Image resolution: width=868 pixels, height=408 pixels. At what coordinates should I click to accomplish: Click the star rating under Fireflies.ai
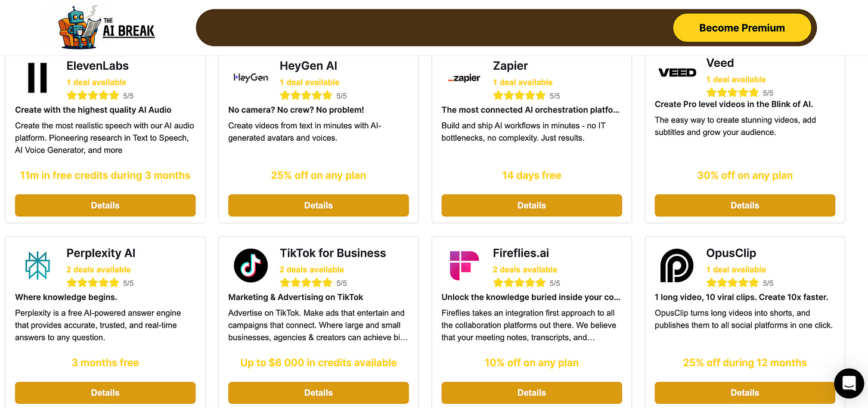tap(519, 282)
